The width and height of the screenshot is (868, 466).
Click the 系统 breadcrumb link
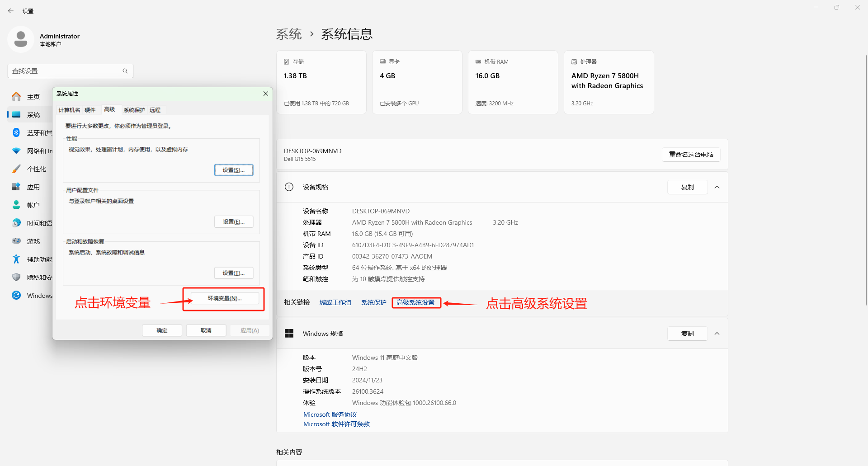pos(289,34)
